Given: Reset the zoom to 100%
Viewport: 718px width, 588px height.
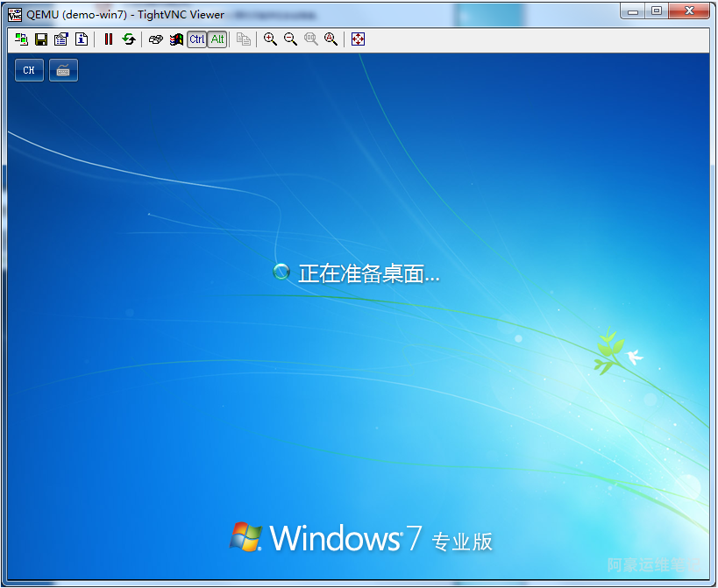Looking at the screenshot, I should tap(310, 39).
